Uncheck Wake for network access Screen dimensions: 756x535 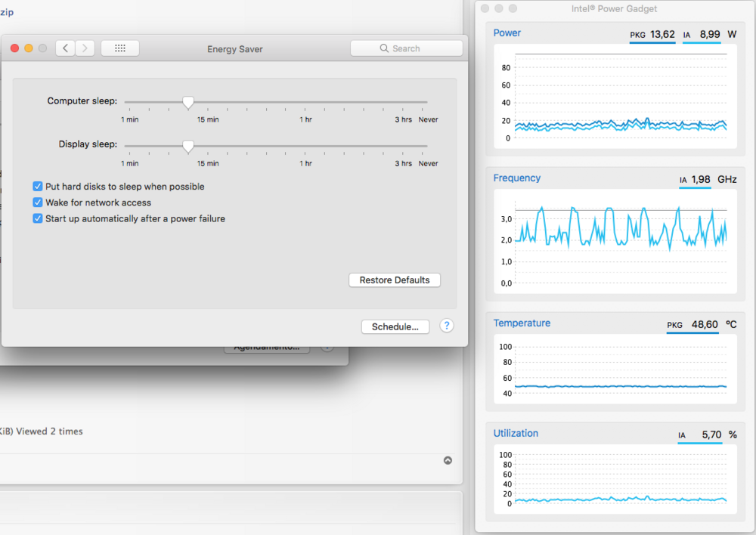(x=38, y=203)
